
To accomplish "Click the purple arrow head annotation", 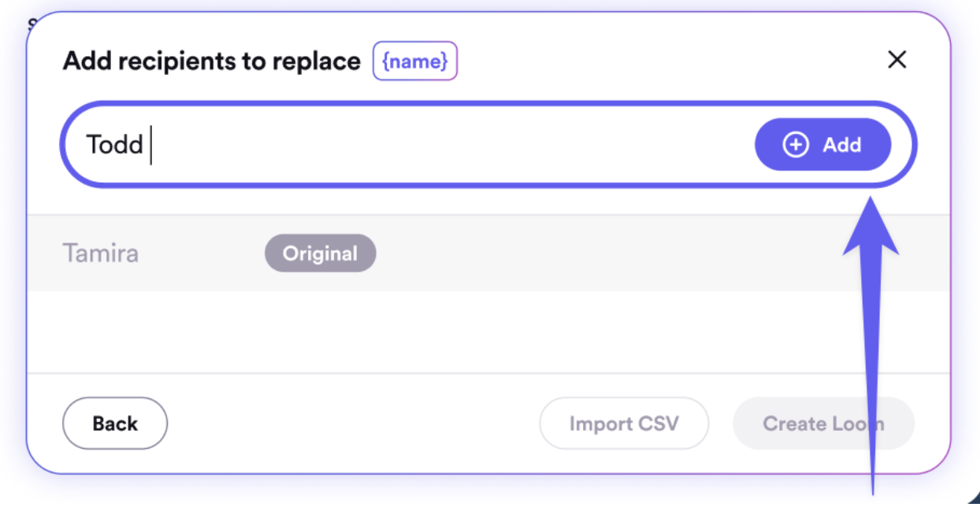I will (870, 228).
